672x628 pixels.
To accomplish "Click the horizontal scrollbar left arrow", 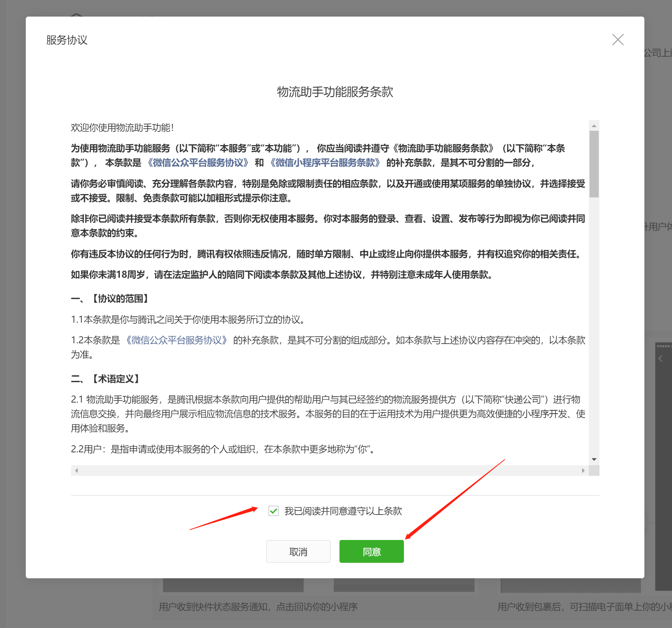I will point(76,470).
